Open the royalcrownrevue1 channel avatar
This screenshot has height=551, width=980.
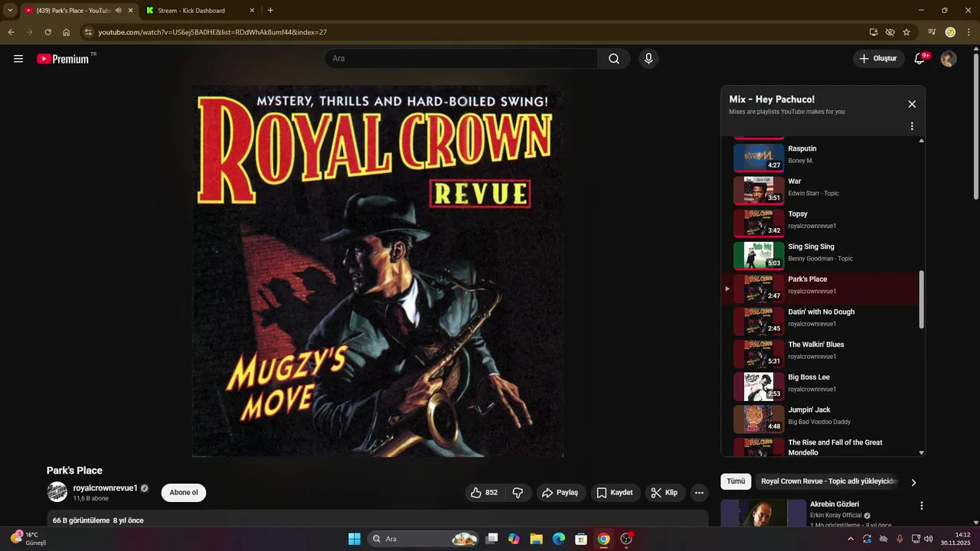point(57,492)
